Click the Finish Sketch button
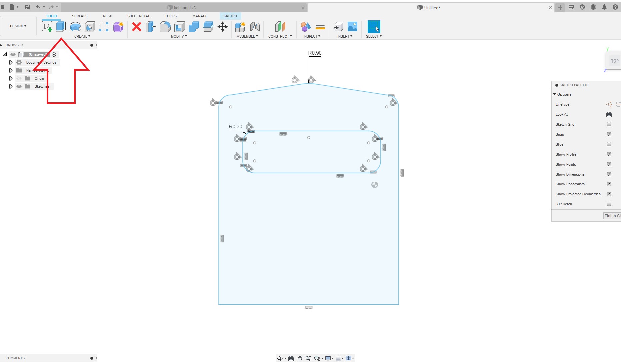Image resolution: width=621 pixels, height=364 pixels. coord(612,216)
